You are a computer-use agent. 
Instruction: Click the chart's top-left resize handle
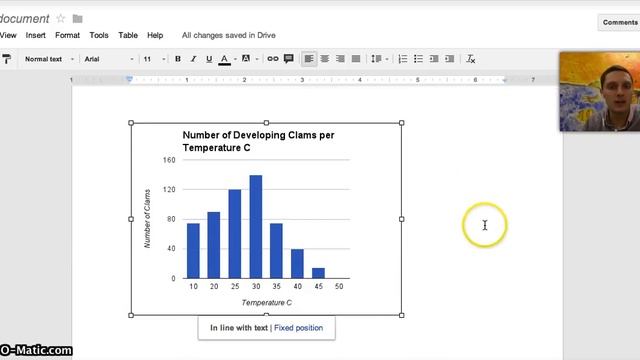[131, 123]
